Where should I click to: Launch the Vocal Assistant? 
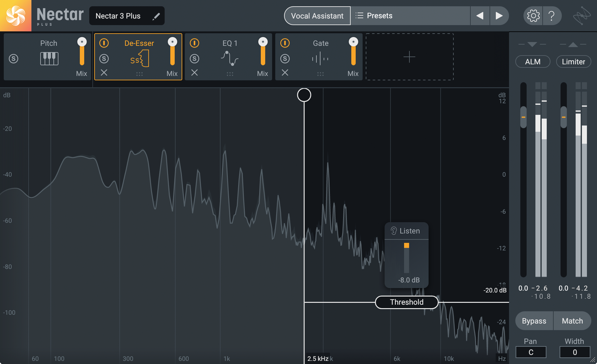[x=317, y=16]
